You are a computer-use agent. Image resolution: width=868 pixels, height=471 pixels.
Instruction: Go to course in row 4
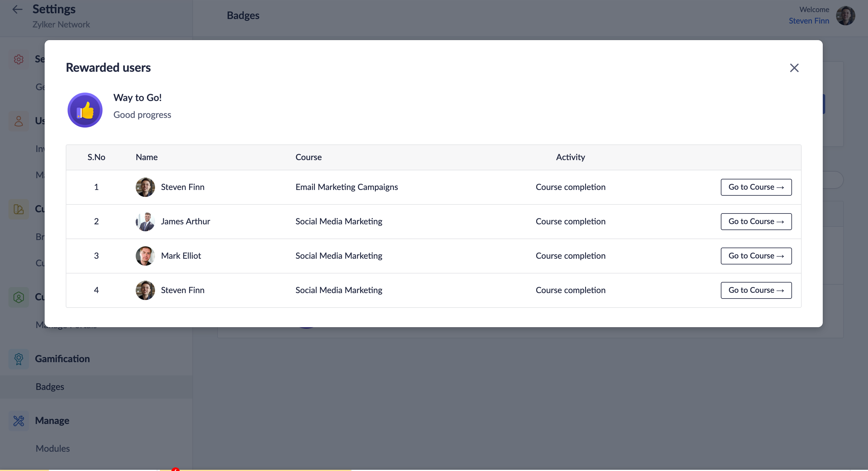pyautogui.click(x=756, y=290)
